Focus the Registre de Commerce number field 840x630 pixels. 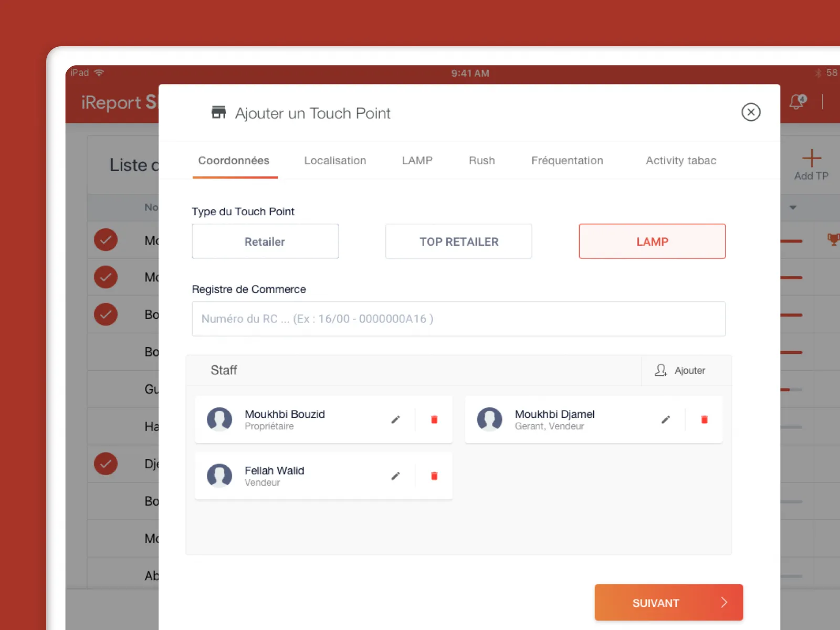tap(458, 319)
